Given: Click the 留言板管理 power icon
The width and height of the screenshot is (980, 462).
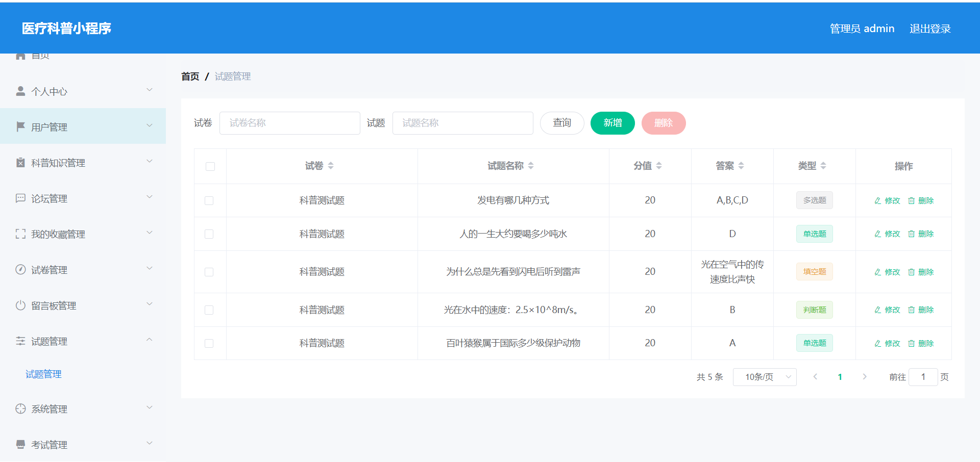Looking at the screenshot, I should point(20,305).
